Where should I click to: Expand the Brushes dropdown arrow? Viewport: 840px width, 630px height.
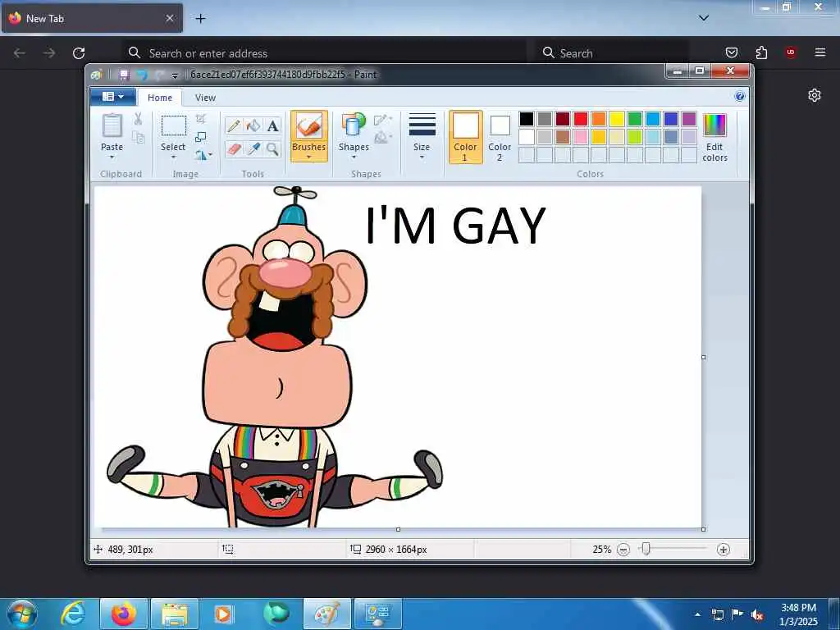tap(309, 157)
